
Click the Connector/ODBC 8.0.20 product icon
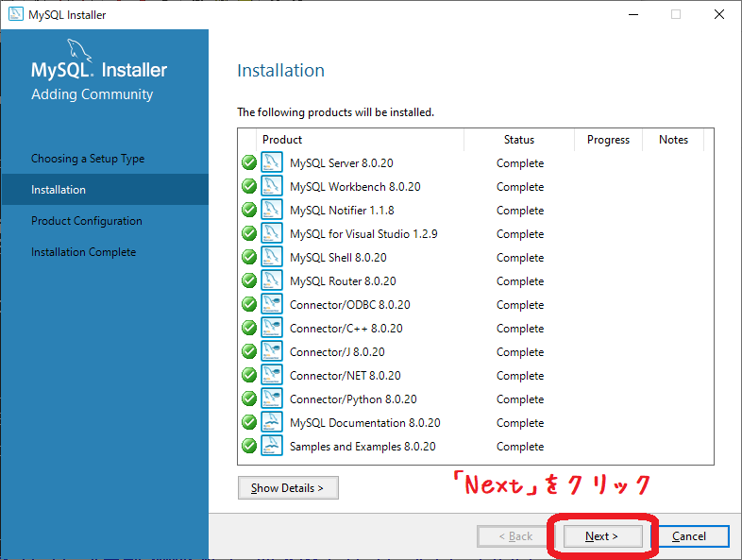[272, 304]
